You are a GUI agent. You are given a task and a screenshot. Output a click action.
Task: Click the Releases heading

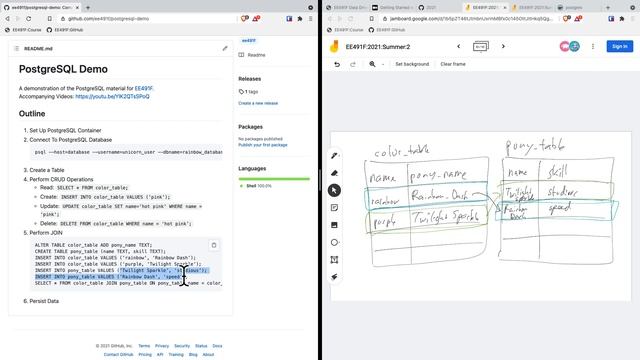coord(249,79)
